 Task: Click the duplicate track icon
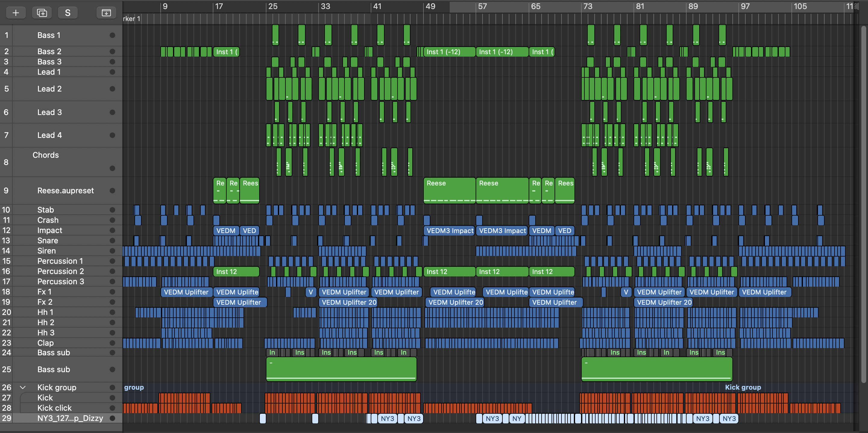(x=42, y=13)
